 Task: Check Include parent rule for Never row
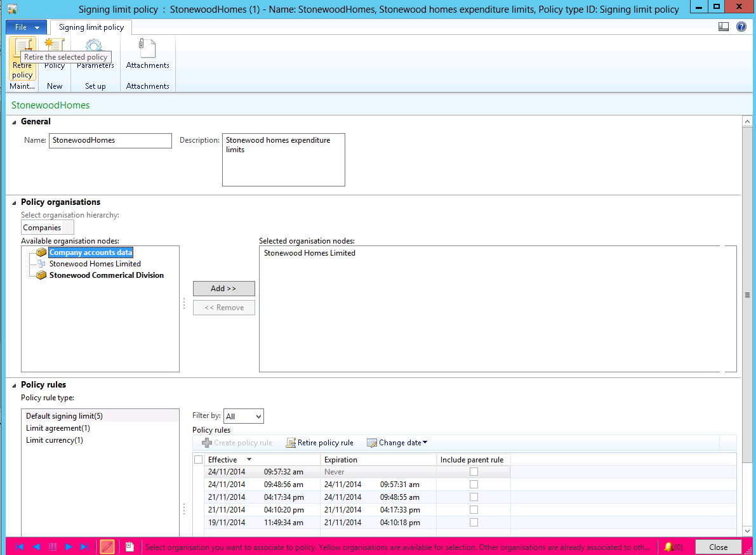tap(474, 472)
